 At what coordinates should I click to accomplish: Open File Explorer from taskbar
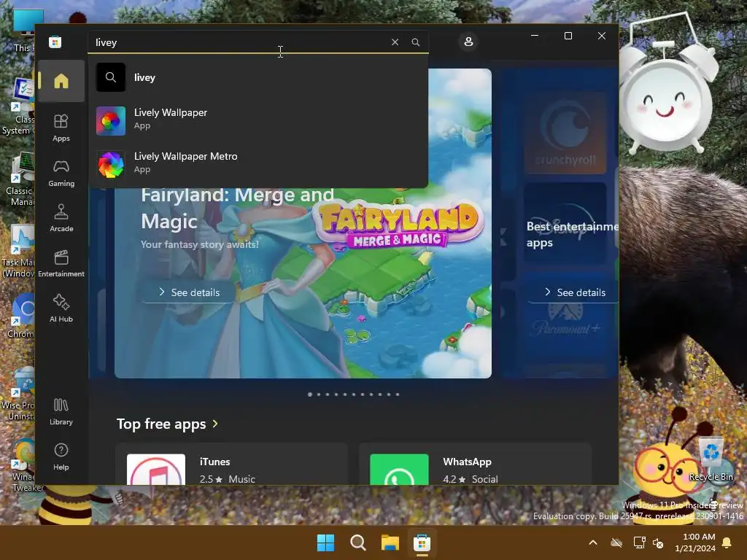pyautogui.click(x=390, y=542)
